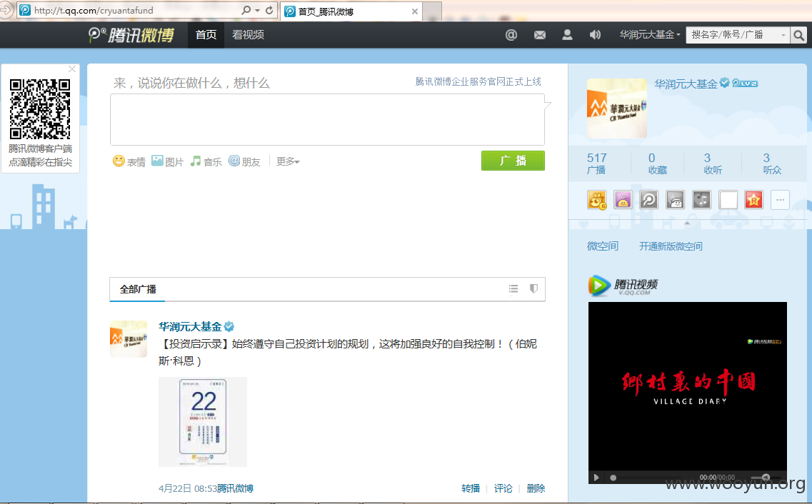Screen dimensions: 812x504
Task: Open the @ mentions notifications icon
Action: pyautogui.click(x=511, y=35)
